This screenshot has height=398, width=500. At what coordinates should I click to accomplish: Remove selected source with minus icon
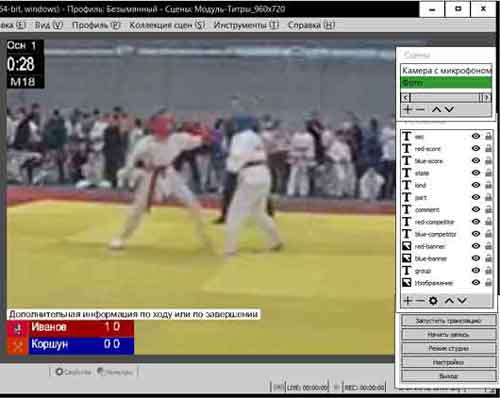point(420,301)
